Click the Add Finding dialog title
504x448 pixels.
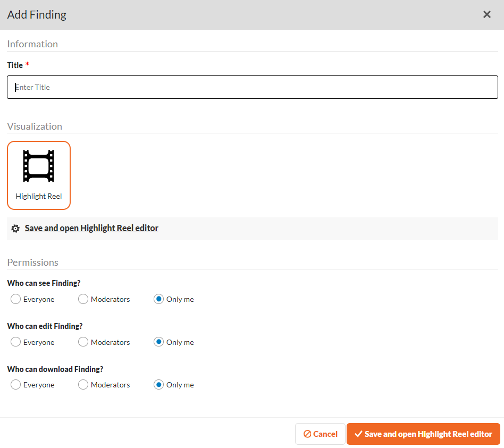coord(37,15)
